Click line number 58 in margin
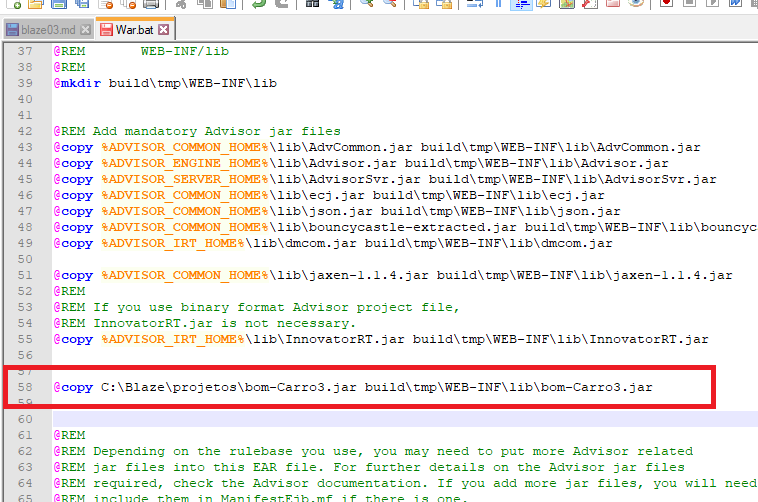Image resolution: width=758 pixels, height=502 pixels. coord(25,387)
